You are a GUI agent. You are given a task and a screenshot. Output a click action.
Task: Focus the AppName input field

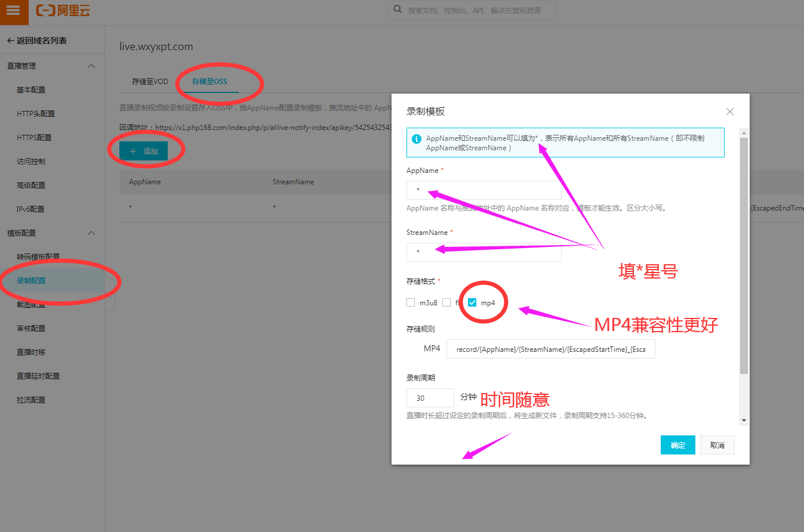click(483, 190)
